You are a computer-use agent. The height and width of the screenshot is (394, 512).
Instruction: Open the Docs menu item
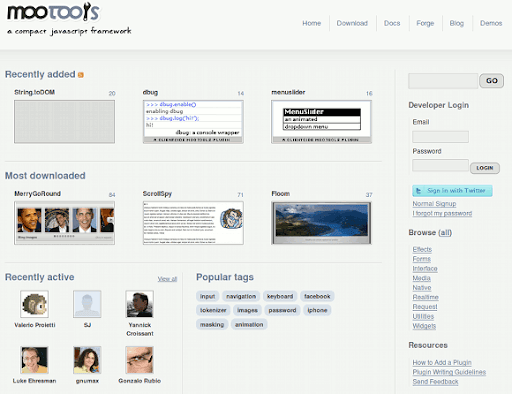click(392, 23)
